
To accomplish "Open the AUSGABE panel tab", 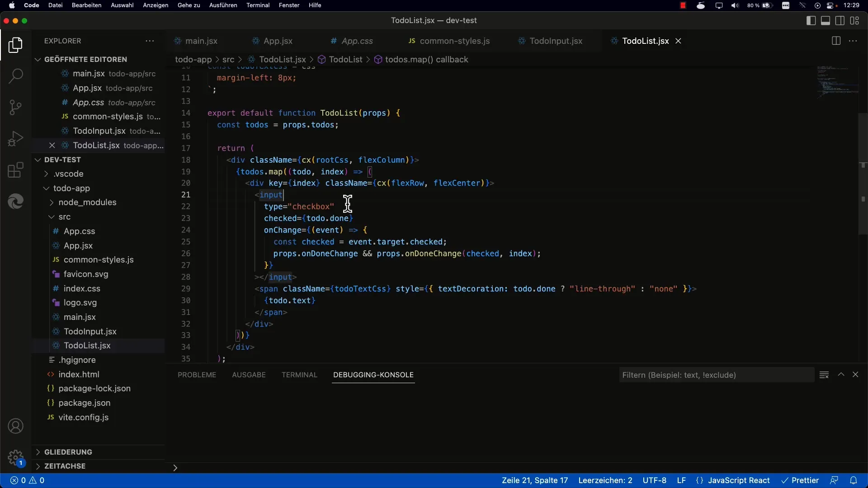I will pyautogui.click(x=249, y=375).
